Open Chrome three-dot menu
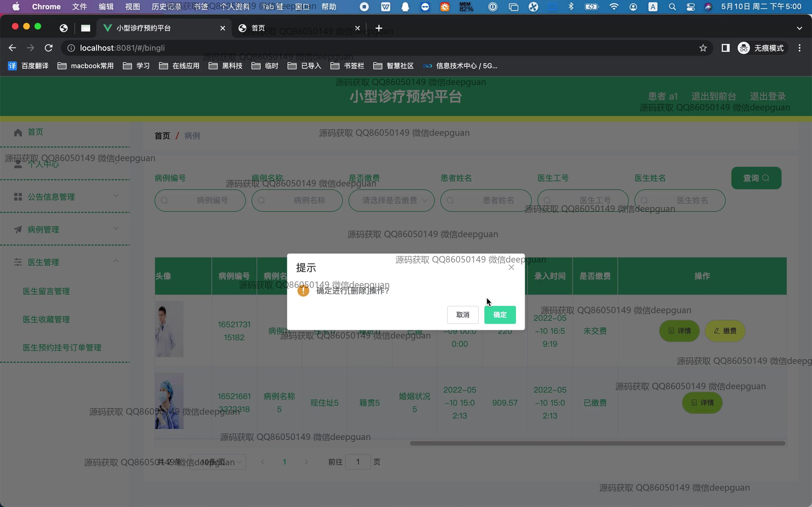 (x=799, y=48)
